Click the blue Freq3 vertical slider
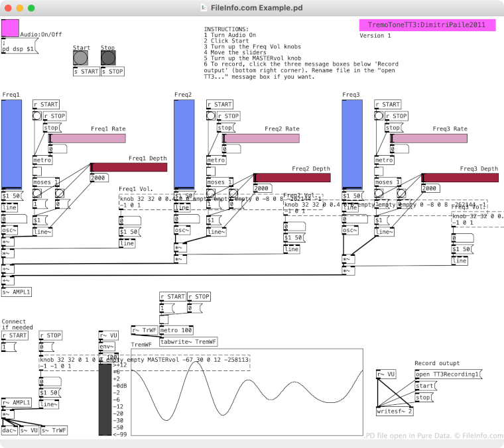This screenshot has width=504, height=448. click(x=352, y=144)
